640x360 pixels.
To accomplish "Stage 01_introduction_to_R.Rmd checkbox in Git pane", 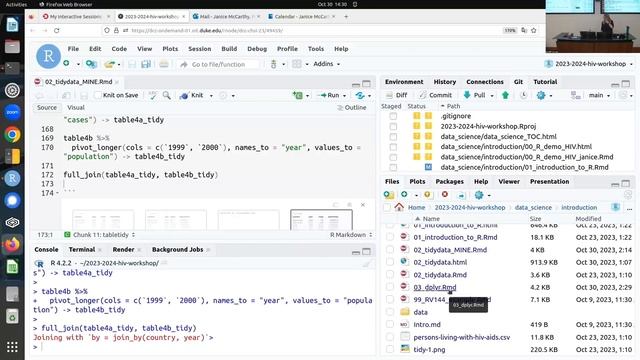I will point(393,167).
